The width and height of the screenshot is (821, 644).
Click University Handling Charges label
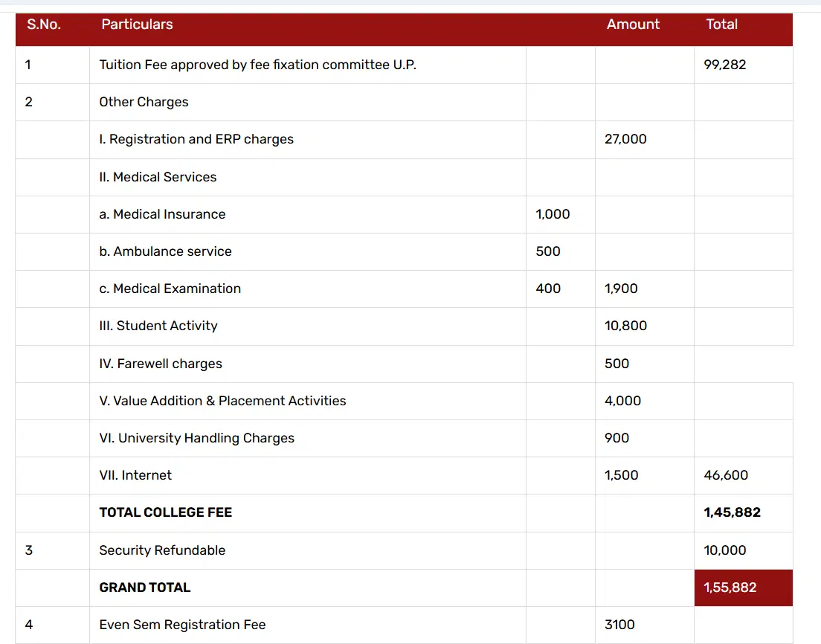coord(196,438)
